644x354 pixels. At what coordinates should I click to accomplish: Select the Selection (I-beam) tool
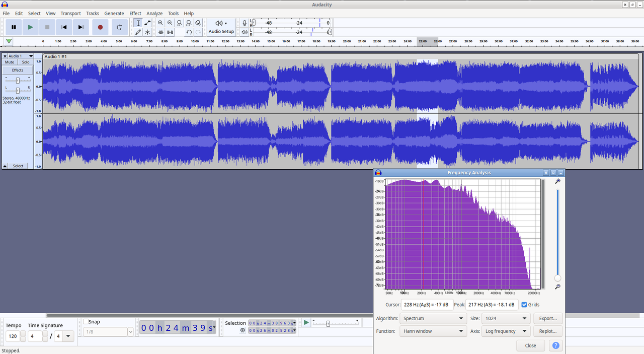pyautogui.click(x=138, y=23)
